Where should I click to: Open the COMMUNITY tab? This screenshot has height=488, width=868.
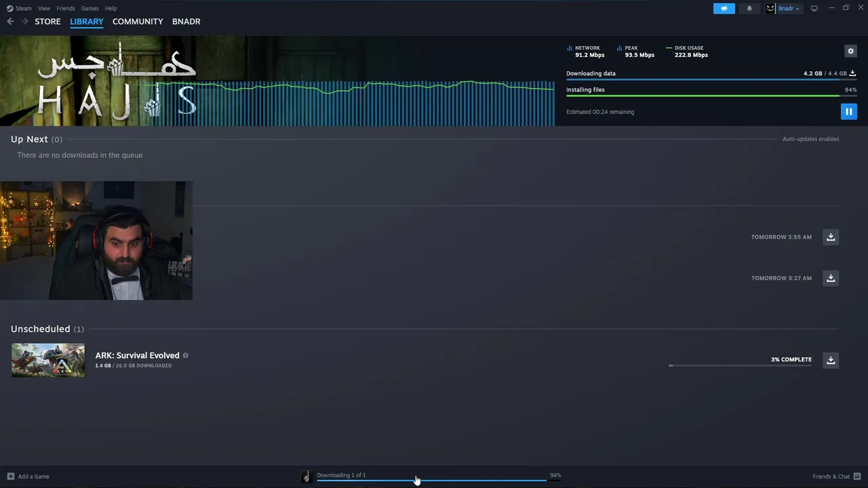[x=138, y=22]
